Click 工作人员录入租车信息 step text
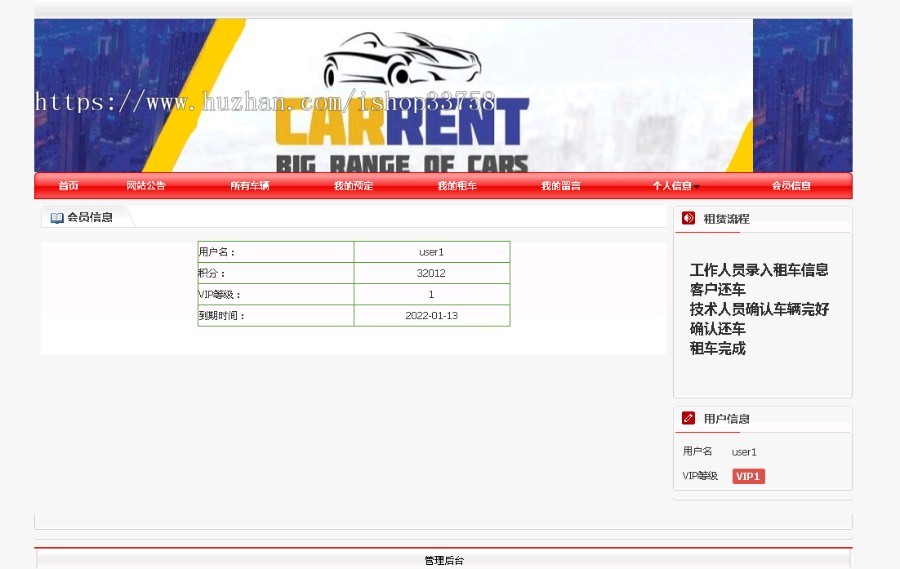The height and width of the screenshot is (569, 900). 759,270
